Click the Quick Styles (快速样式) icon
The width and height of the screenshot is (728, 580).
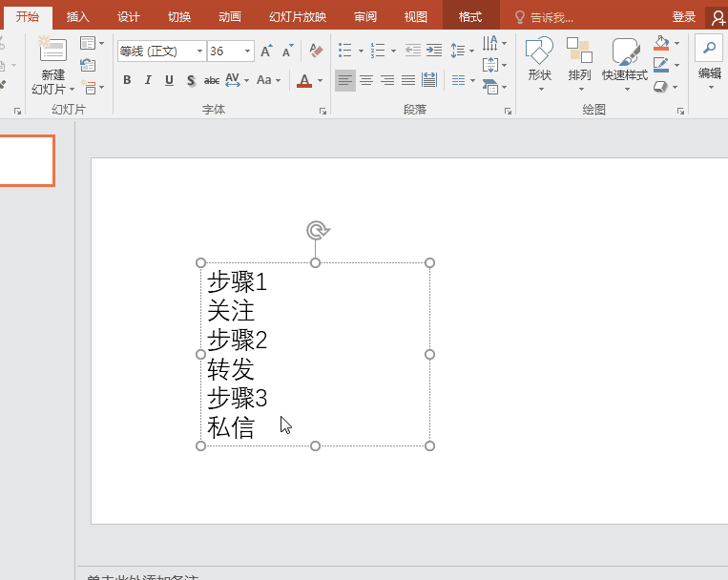pos(625,52)
